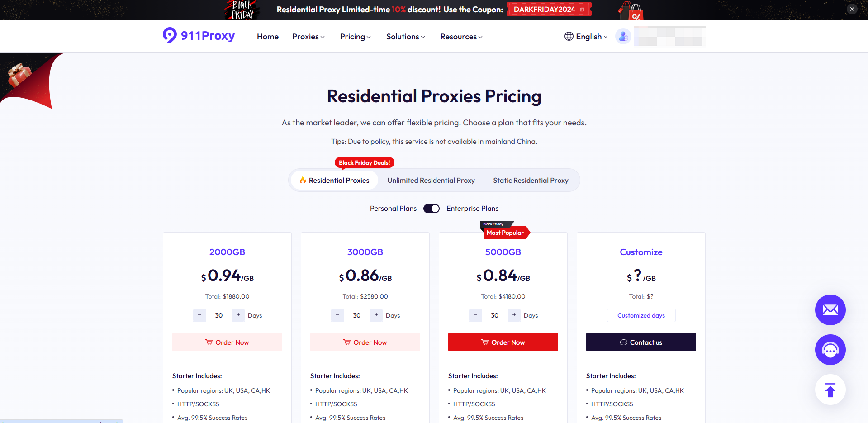The width and height of the screenshot is (868, 423).
Task: Open the Solutions dropdown
Action: tap(405, 37)
